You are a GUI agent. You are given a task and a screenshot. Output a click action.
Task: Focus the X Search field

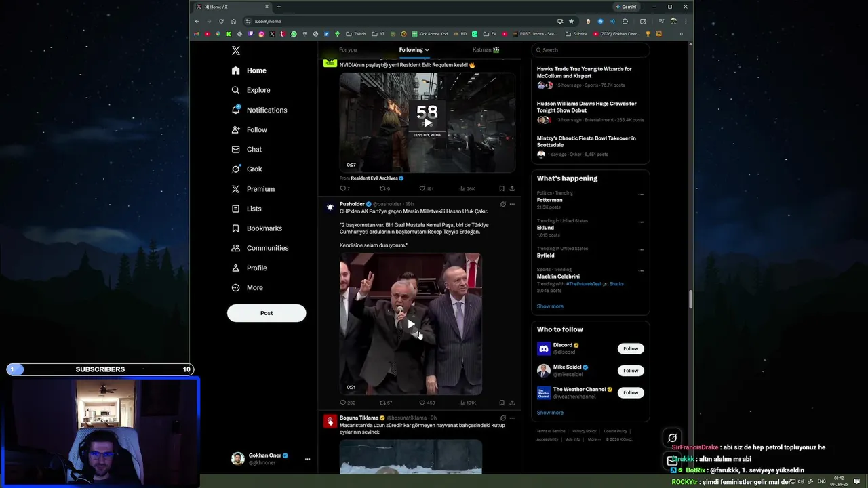coord(591,49)
